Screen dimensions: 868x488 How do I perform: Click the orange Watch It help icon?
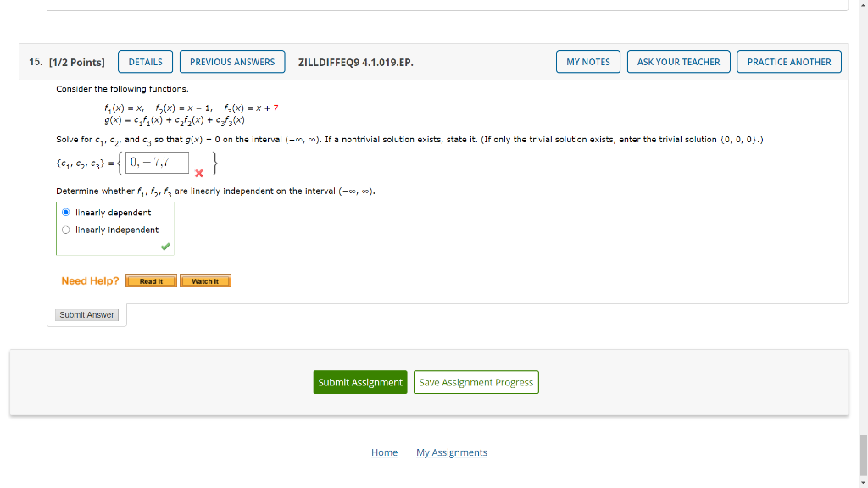205,280
